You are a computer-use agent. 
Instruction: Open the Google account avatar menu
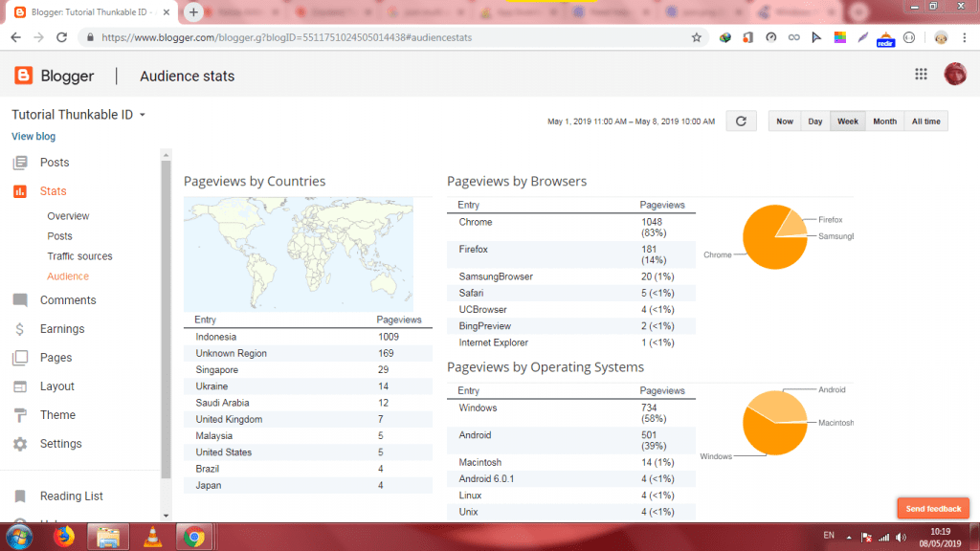(954, 75)
